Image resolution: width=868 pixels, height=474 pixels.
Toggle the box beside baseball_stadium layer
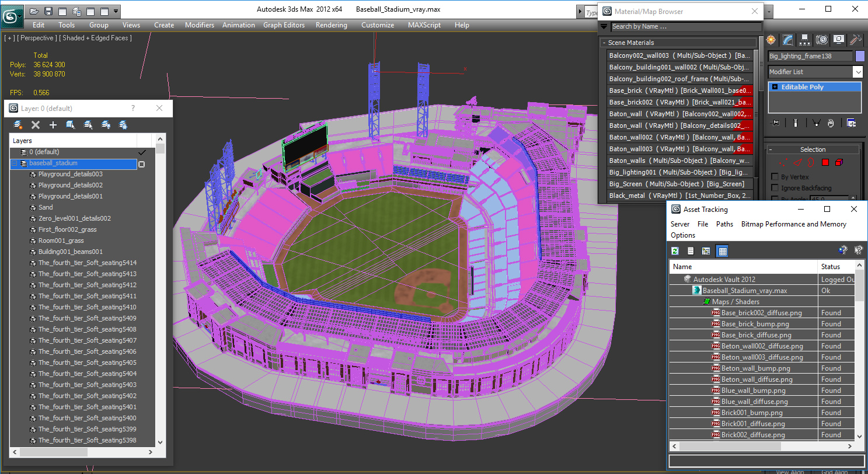pos(141,164)
